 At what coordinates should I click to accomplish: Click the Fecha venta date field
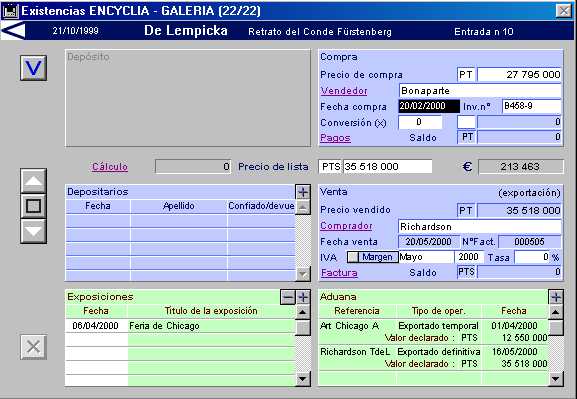point(429,242)
